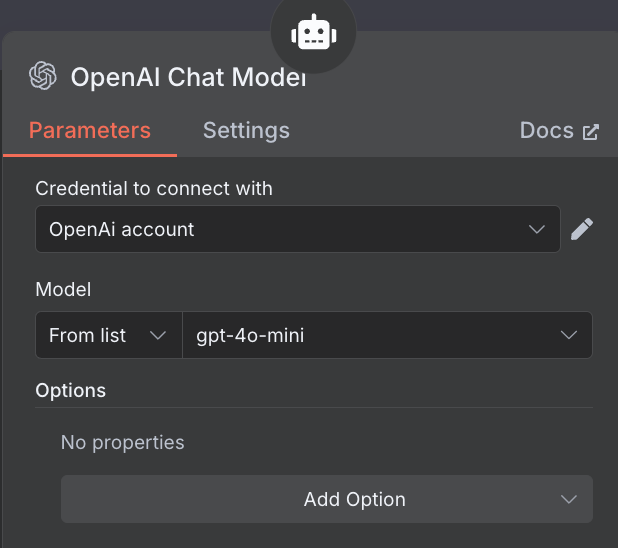Switch to the Settings tab

[x=246, y=130]
